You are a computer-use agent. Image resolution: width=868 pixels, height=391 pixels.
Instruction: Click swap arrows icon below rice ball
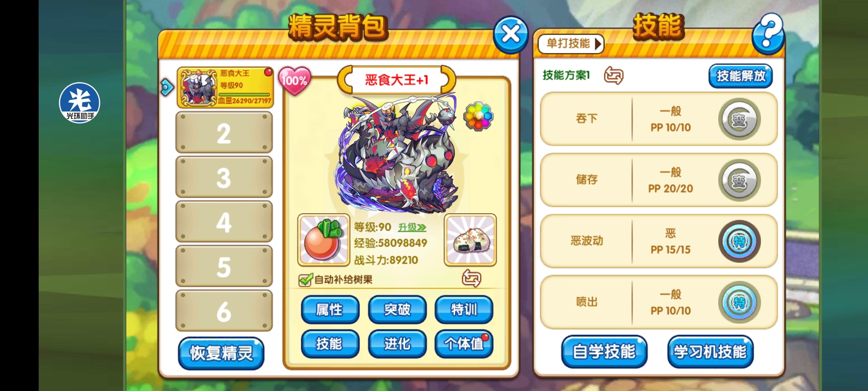click(471, 278)
